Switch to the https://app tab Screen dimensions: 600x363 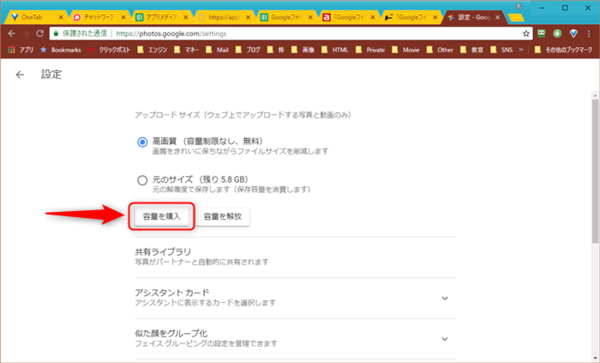(x=222, y=17)
